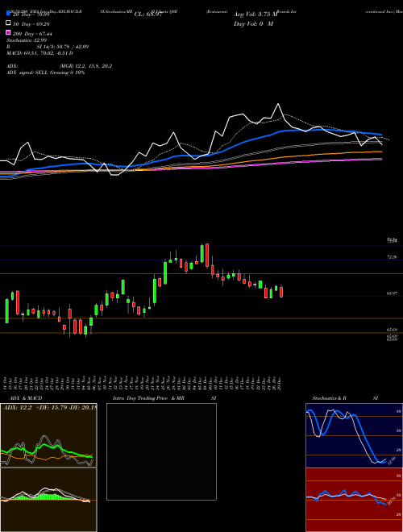Click the '(MGR) 12.2, 15.8, 20.2' ADX values

pos(85,66)
